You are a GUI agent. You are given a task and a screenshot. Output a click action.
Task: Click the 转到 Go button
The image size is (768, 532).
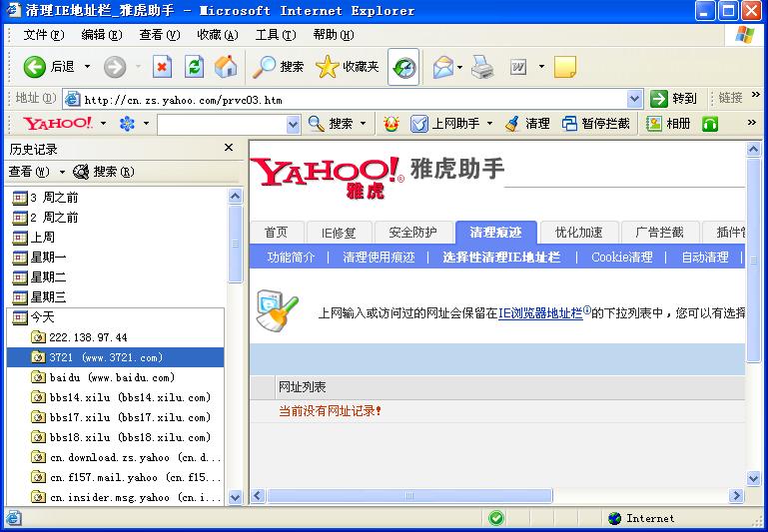pyautogui.click(x=673, y=99)
